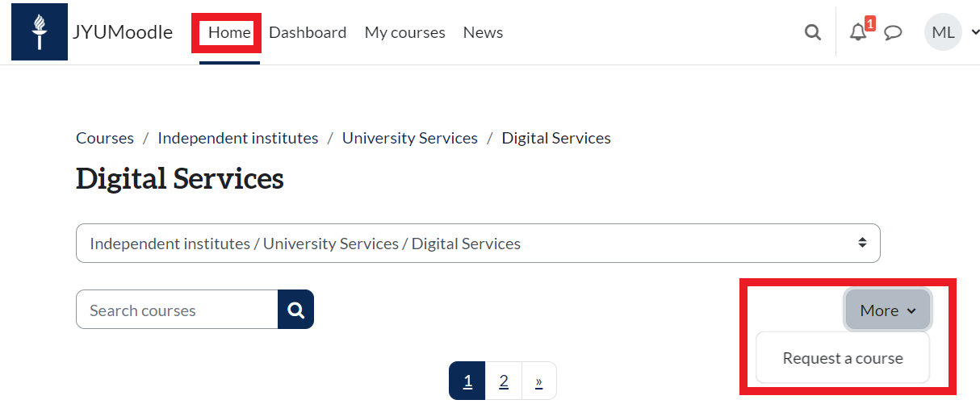Follow the Courses breadcrumb link

tap(105, 138)
